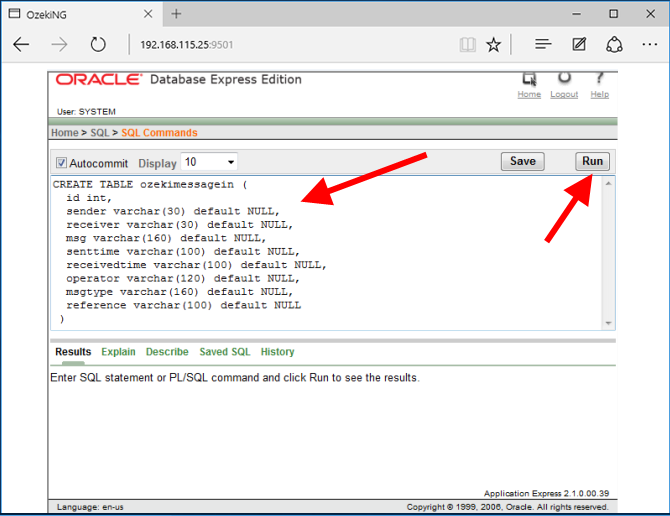Click the 'operator varchar(120)' line

pyautogui.click(x=183, y=279)
